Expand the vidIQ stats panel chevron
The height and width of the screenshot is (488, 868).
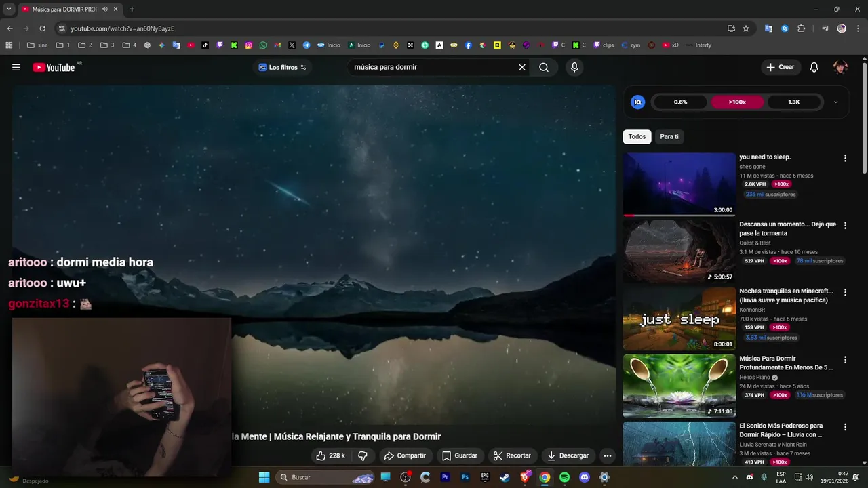tap(835, 102)
